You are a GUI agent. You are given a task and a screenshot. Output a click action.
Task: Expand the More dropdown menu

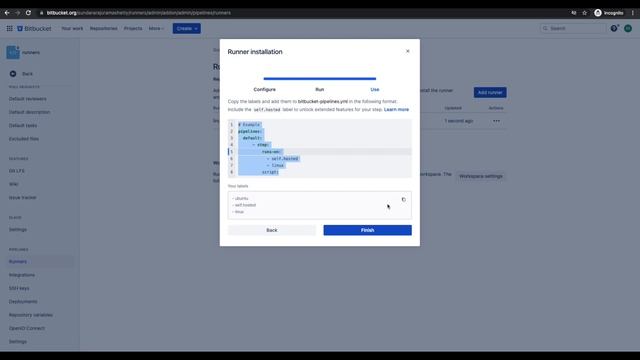click(156, 29)
